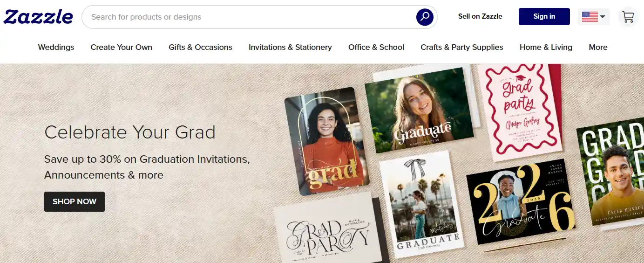Screen dimensions: 644x263
Task: Open the US flag country dropdown
Action: point(594,17)
